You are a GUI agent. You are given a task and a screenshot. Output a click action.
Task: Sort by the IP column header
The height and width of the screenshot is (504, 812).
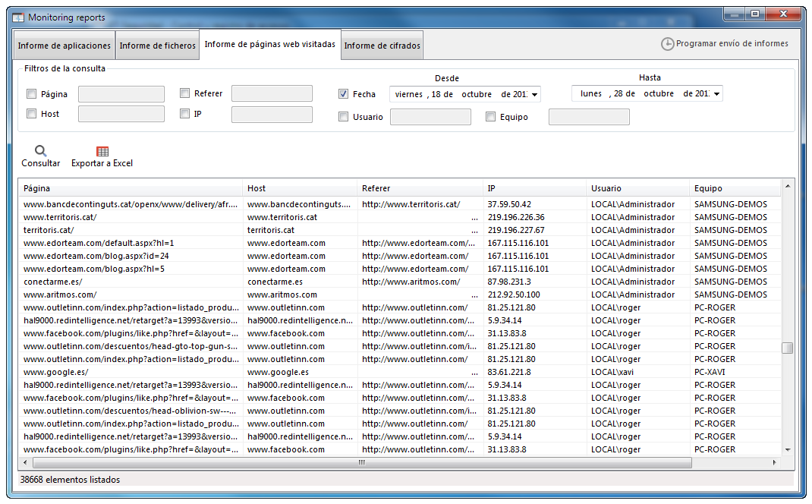pos(534,188)
